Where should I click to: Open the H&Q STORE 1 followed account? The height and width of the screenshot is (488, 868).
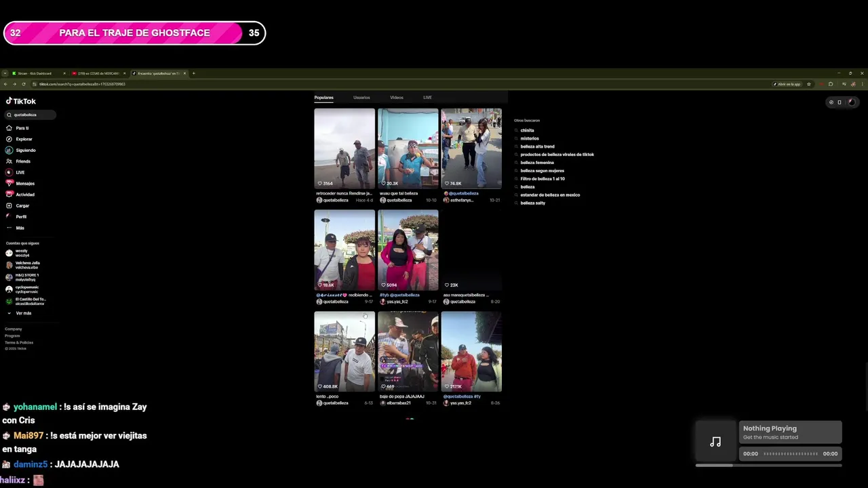(x=22, y=277)
